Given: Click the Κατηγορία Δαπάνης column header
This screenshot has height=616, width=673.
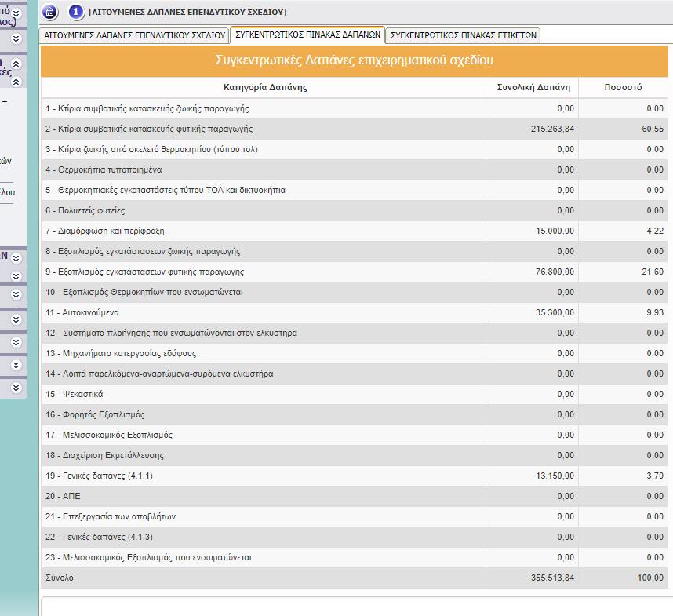Looking at the screenshot, I should pyautogui.click(x=265, y=88).
